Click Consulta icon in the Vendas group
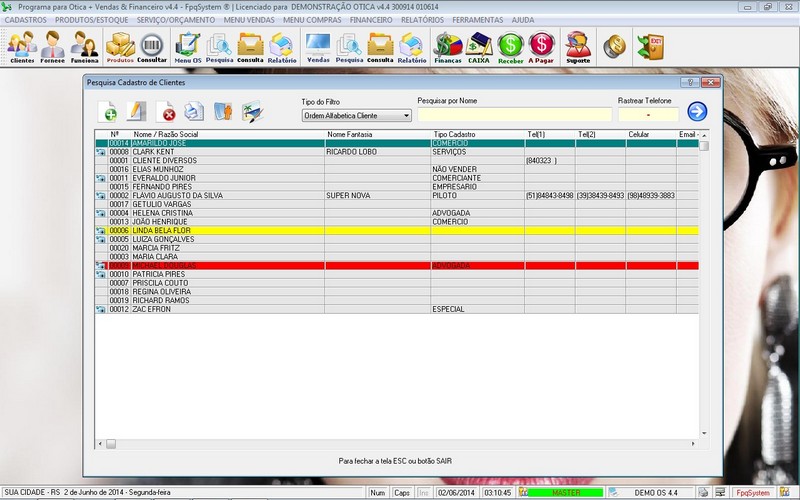The height and width of the screenshot is (500, 800). pyautogui.click(x=380, y=47)
